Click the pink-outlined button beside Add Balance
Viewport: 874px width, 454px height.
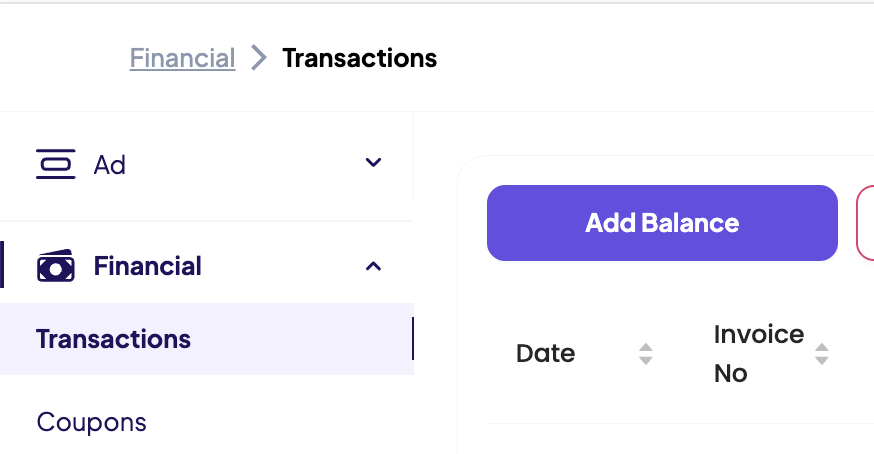point(865,223)
